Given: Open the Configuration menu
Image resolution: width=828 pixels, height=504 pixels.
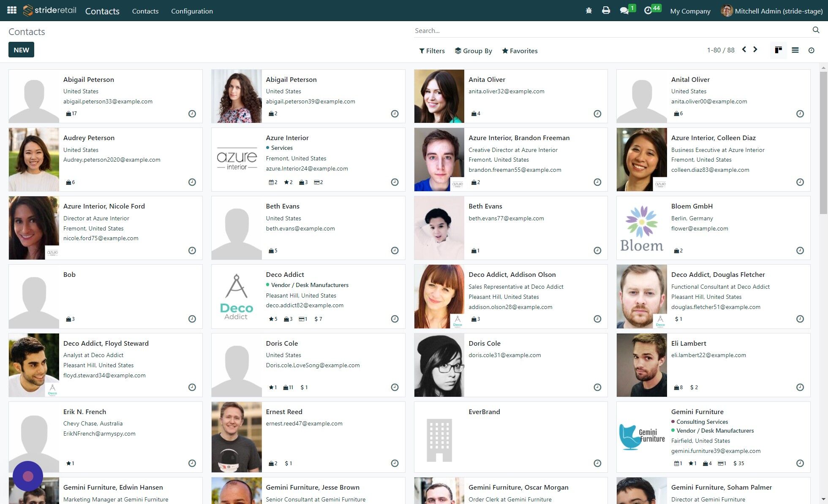Looking at the screenshot, I should [192, 11].
